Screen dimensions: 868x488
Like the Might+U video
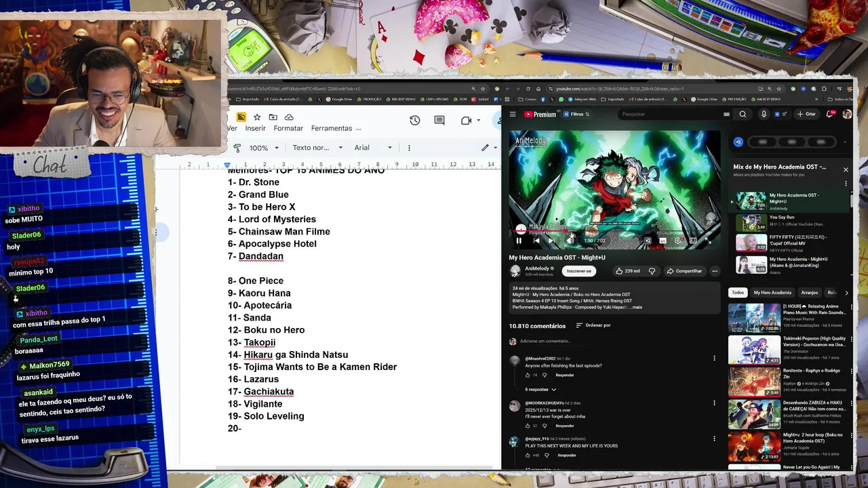click(x=627, y=271)
